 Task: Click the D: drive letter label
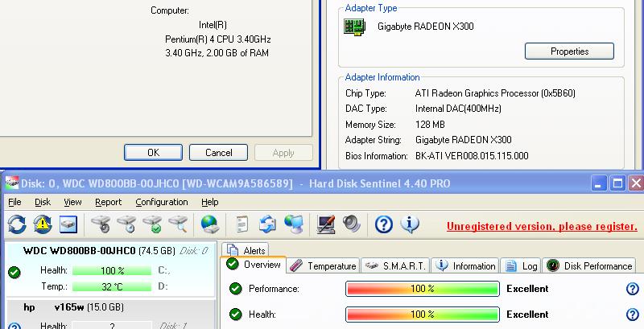tap(163, 286)
